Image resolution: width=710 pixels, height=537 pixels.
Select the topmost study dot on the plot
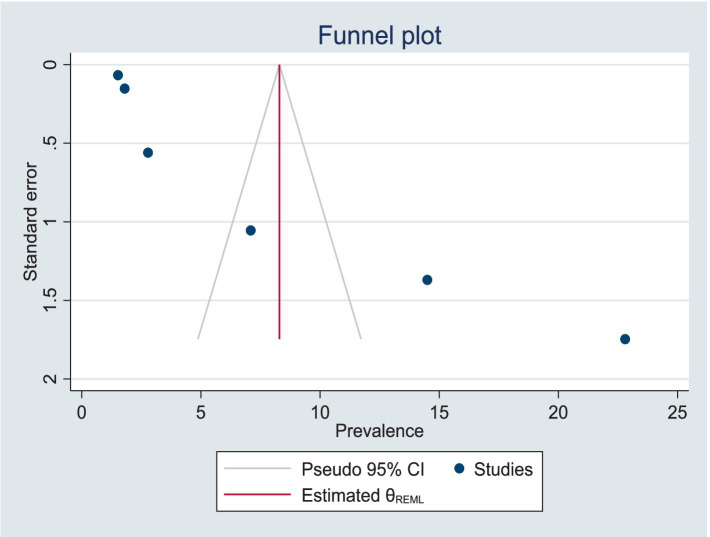118,75
